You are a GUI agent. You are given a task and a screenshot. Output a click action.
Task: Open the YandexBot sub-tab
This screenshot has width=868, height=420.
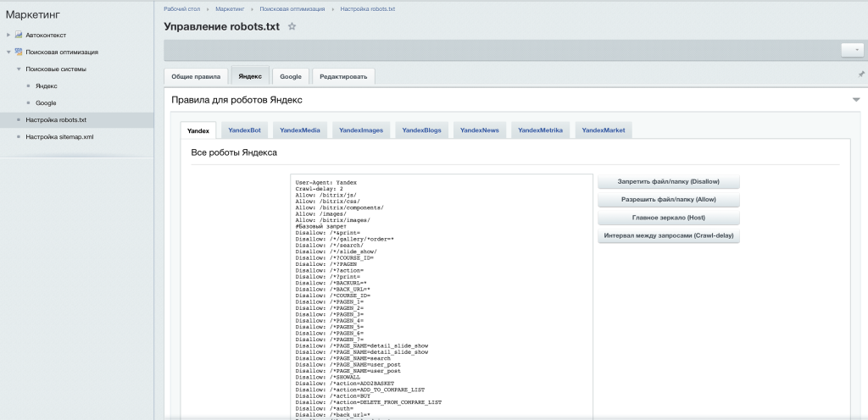pos(245,130)
